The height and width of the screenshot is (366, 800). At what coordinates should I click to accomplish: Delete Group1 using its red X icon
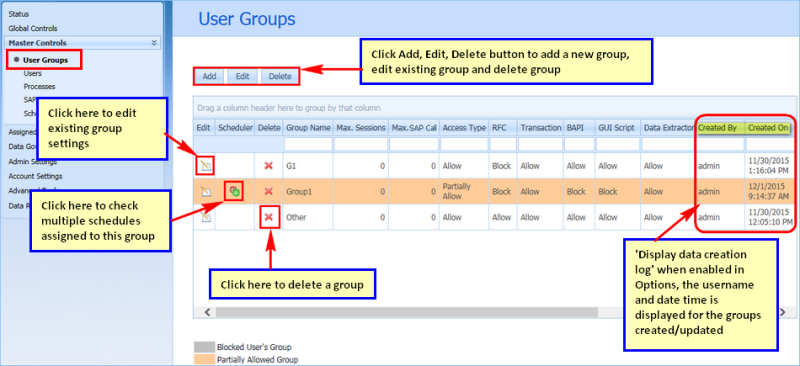(269, 192)
